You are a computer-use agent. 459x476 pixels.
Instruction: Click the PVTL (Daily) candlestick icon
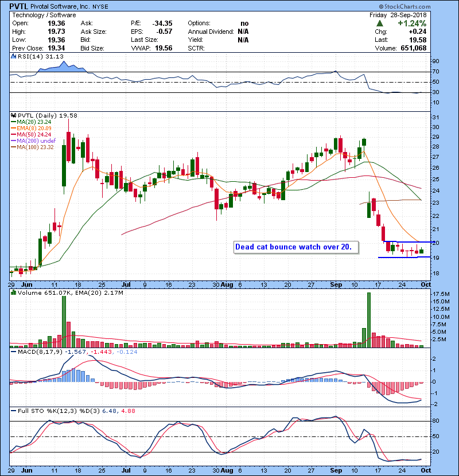click(13, 116)
